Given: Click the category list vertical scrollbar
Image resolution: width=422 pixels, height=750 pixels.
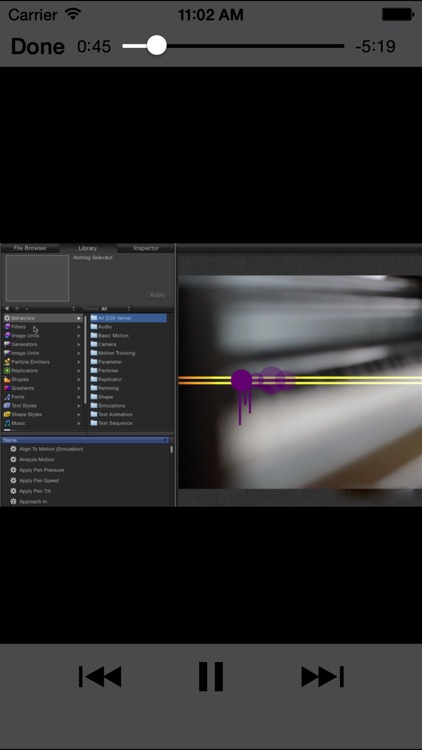Looking at the screenshot, I should tap(85, 359).
